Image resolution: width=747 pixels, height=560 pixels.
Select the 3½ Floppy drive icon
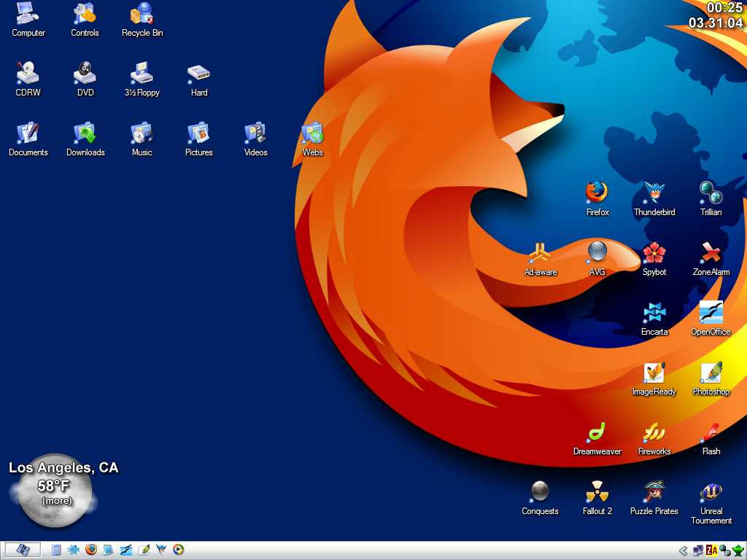click(142, 79)
